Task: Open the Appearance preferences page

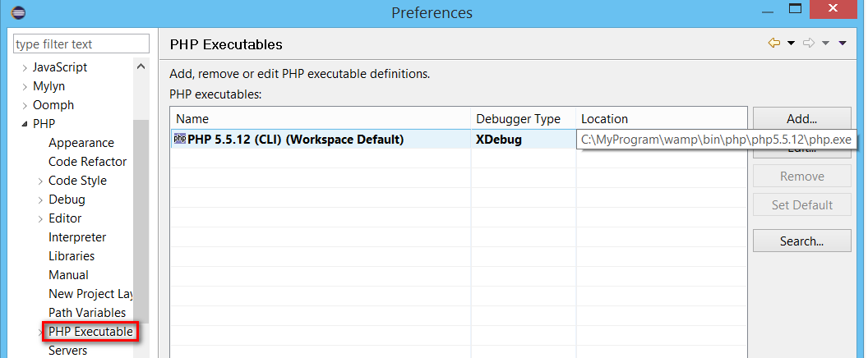Action: [81, 143]
